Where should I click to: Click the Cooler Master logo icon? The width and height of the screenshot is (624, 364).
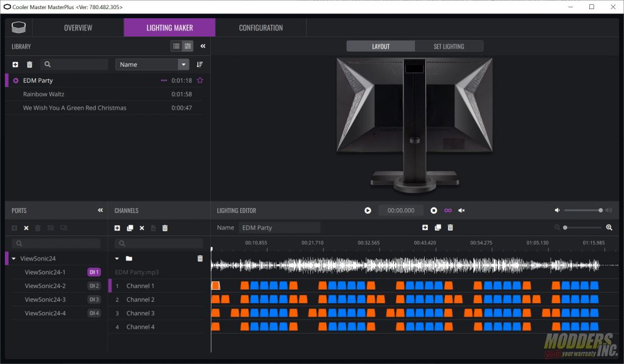tap(19, 27)
